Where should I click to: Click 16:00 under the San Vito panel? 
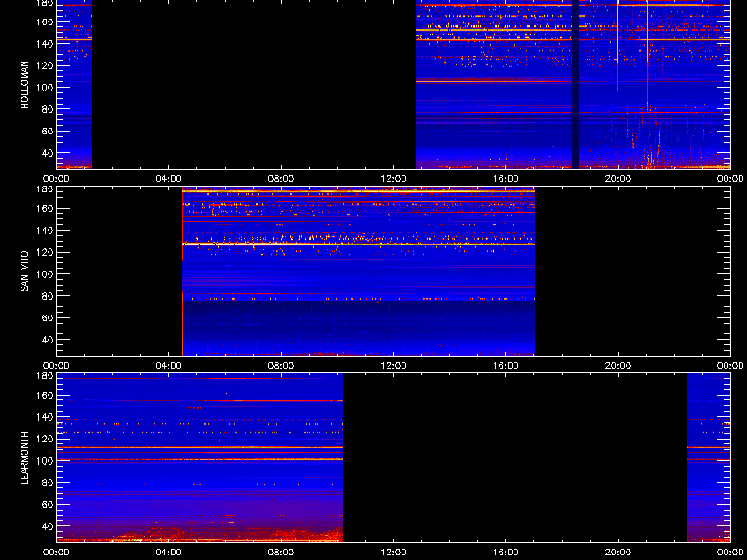[506, 366]
